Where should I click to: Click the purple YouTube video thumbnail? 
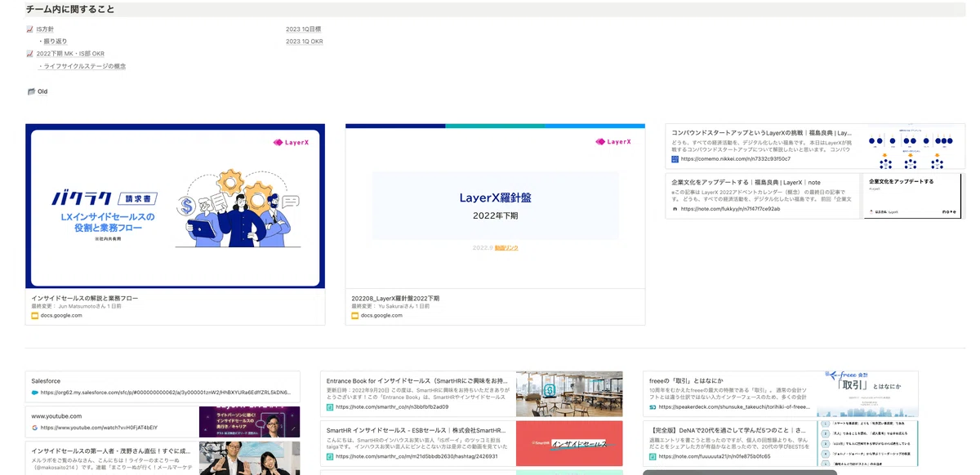click(249, 422)
